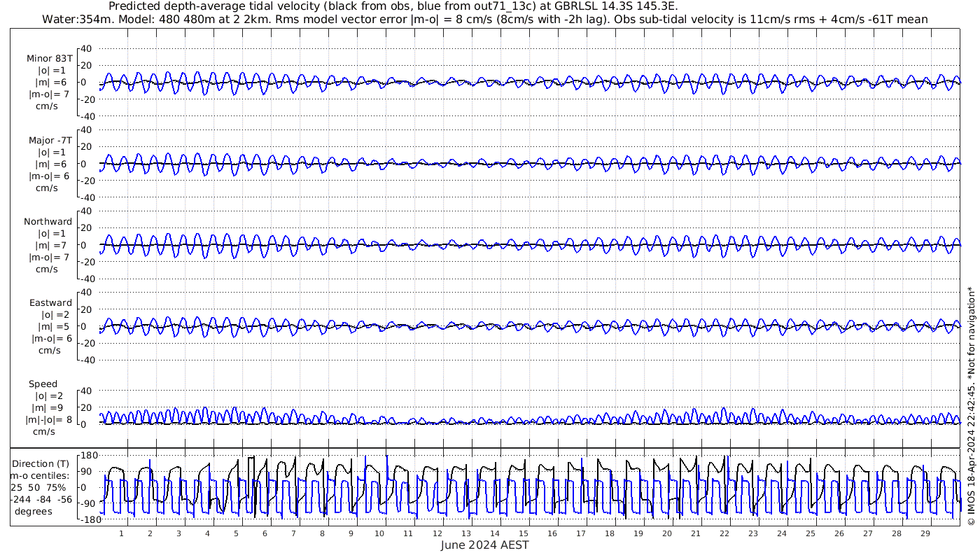This screenshot has height=560, width=980.
Task: Click day 25 tick label on the date axis
Action: point(810,533)
